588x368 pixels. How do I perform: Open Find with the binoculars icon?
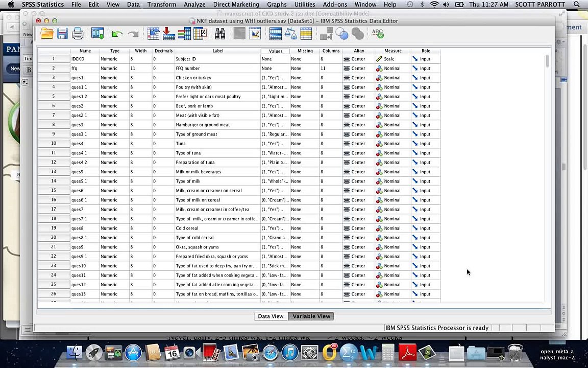click(220, 34)
